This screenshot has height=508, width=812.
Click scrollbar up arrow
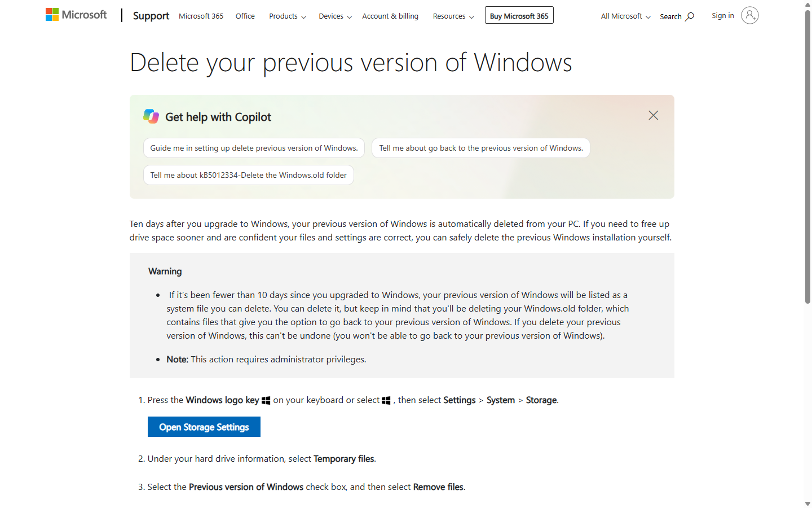coord(807,4)
